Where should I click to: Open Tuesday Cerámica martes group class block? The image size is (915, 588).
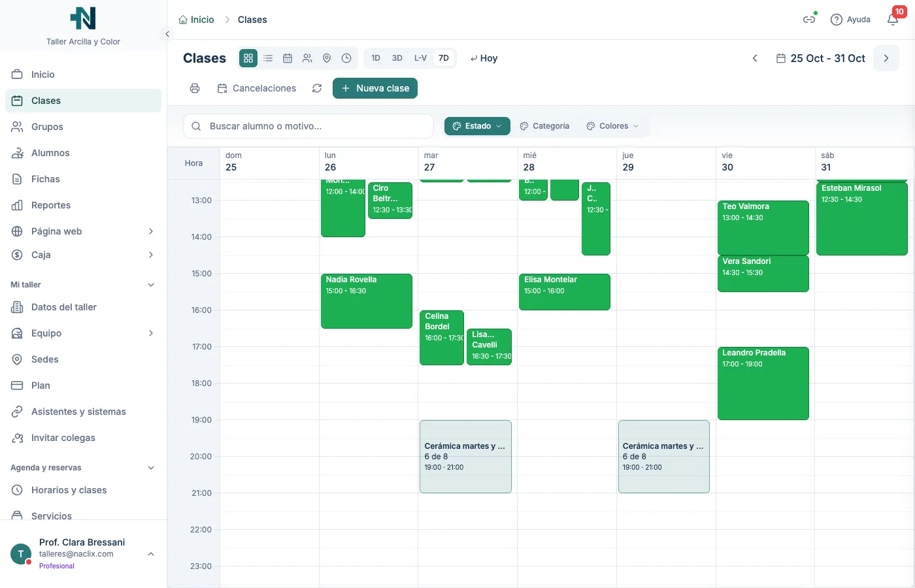pos(465,457)
